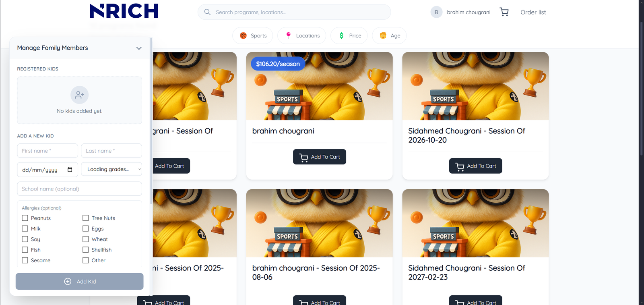Viewport: 644px width, 305px height.
Task: Open the date picker calendar icon
Action: [70, 170]
